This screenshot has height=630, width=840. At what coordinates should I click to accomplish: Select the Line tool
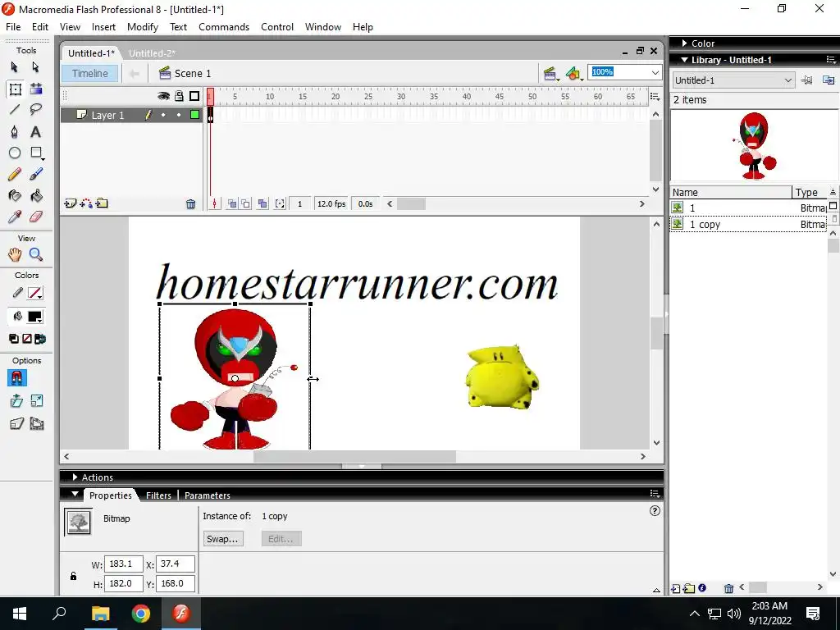(x=15, y=110)
